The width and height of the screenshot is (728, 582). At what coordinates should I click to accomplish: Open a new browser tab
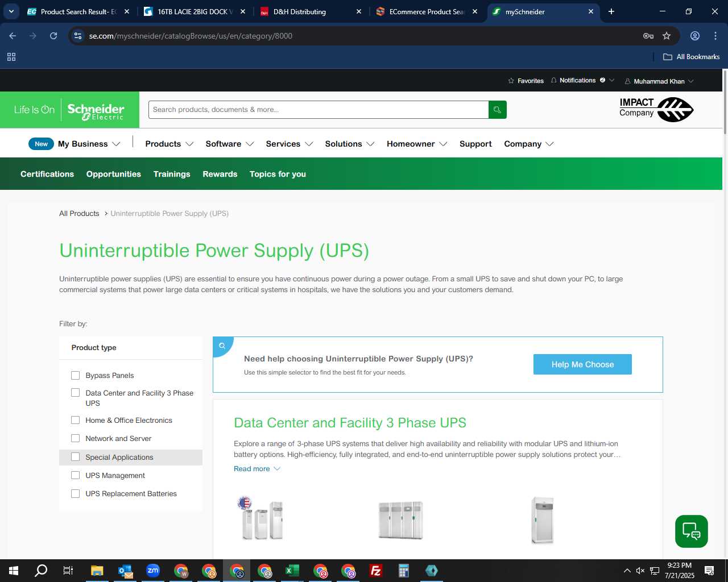[611, 11]
